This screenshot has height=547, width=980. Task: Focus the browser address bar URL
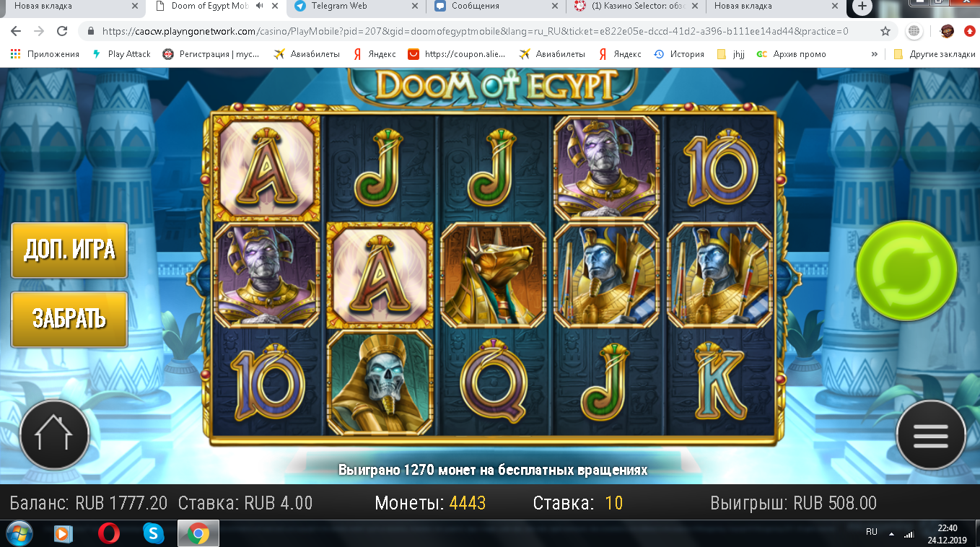point(475,31)
